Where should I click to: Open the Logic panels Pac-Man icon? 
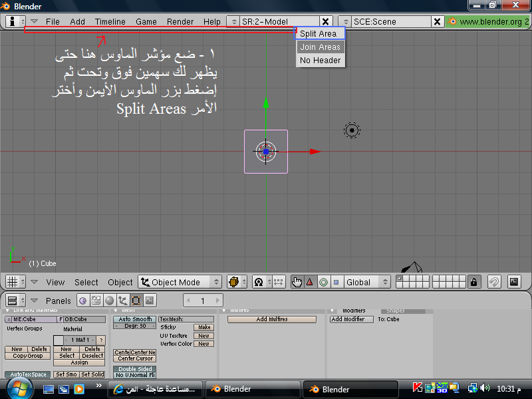(x=83, y=301)
